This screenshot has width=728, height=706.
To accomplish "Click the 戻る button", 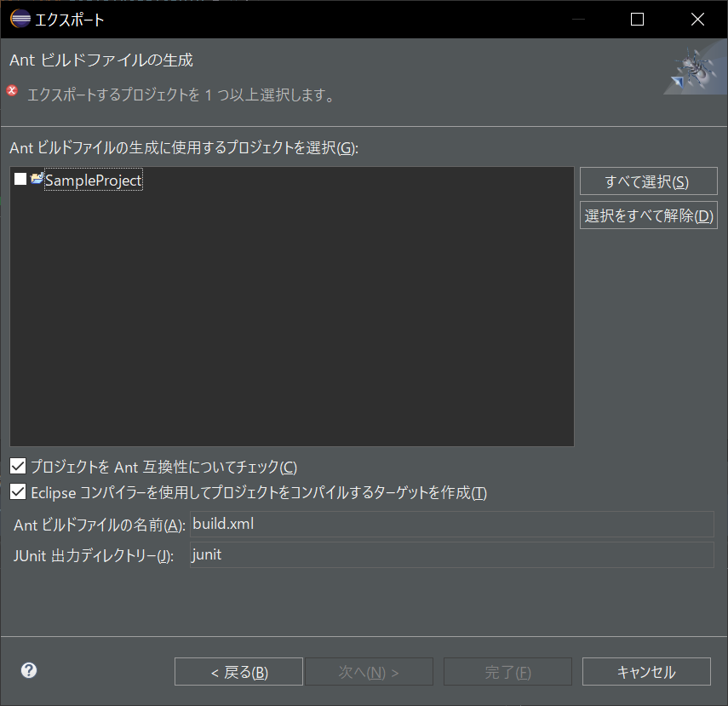I will coord(238,670).
